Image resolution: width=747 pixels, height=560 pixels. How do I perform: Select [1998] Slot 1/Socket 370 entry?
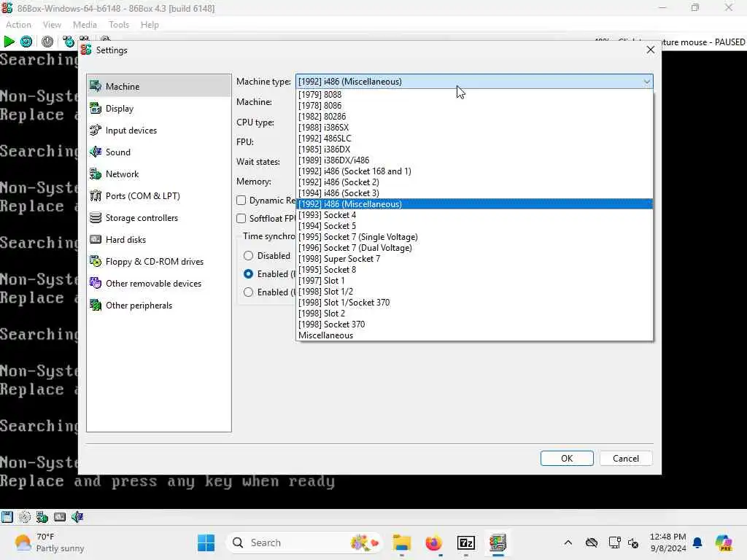pos(474,303)
